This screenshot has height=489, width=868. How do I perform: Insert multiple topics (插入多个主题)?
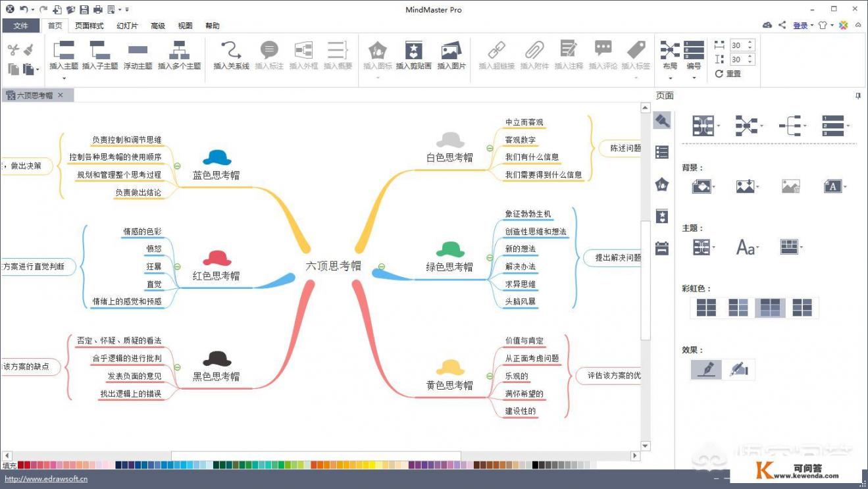coord(179,55)
